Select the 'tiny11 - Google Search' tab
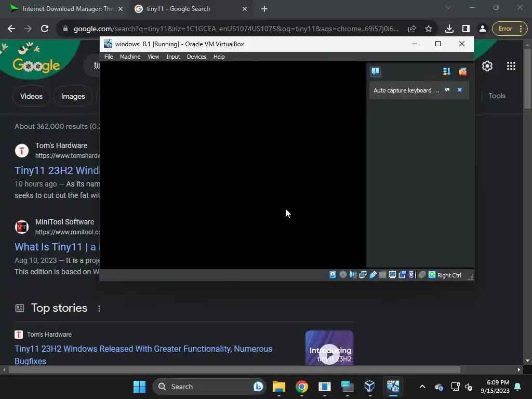 (x=190, y=9)
